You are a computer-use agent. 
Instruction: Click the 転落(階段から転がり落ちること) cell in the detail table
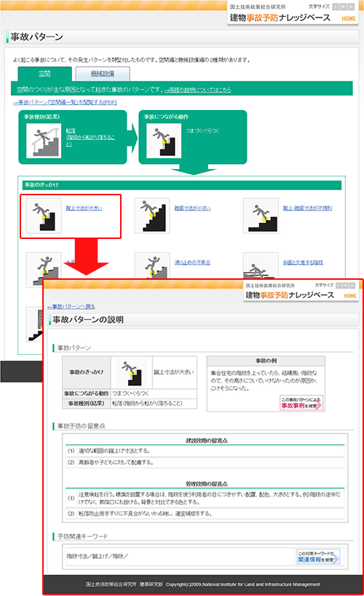pos(154,404)
